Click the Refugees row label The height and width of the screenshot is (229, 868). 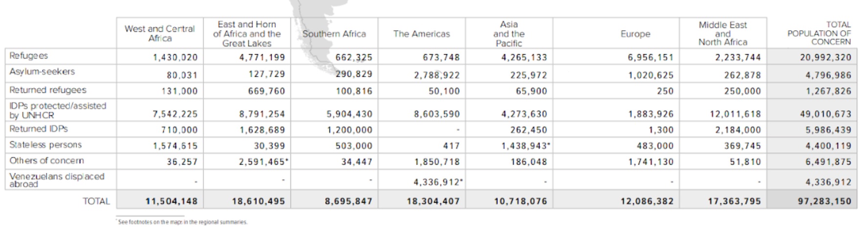[x=29, y=56]
